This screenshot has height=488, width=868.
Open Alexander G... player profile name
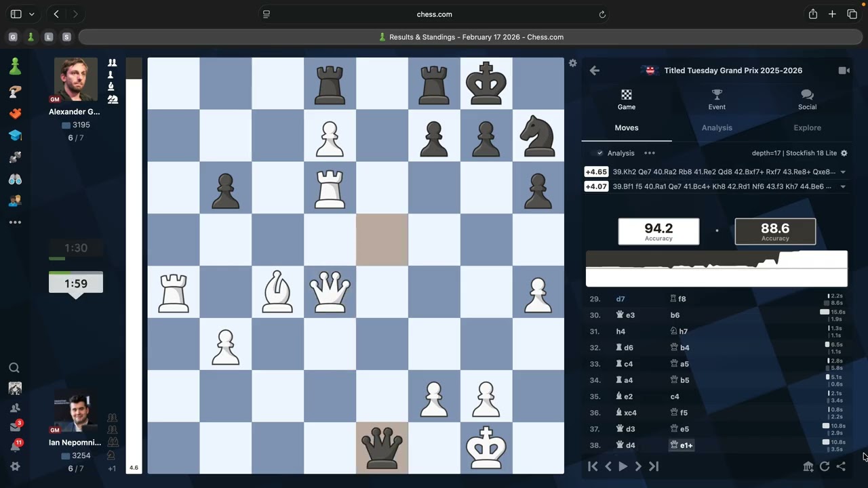(x=75, y=112)
